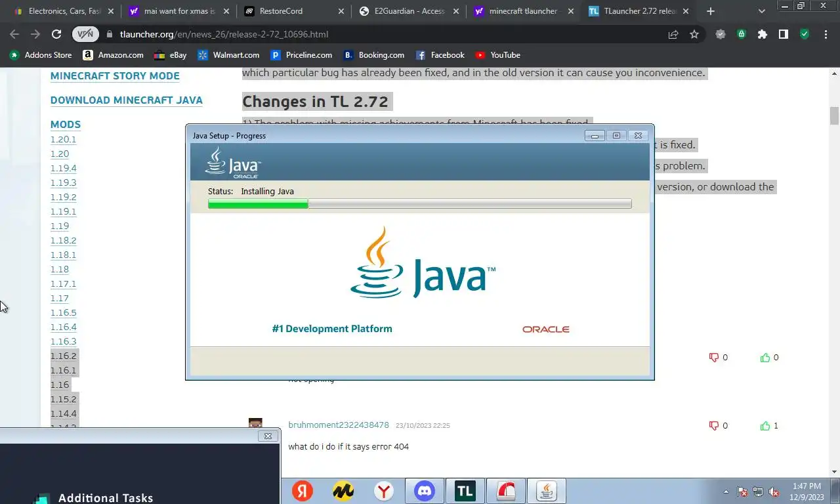The width and height of the screenshot is (840, 504).
Task: Open the Facebook bookmark
Action: (x=440, y=55)
